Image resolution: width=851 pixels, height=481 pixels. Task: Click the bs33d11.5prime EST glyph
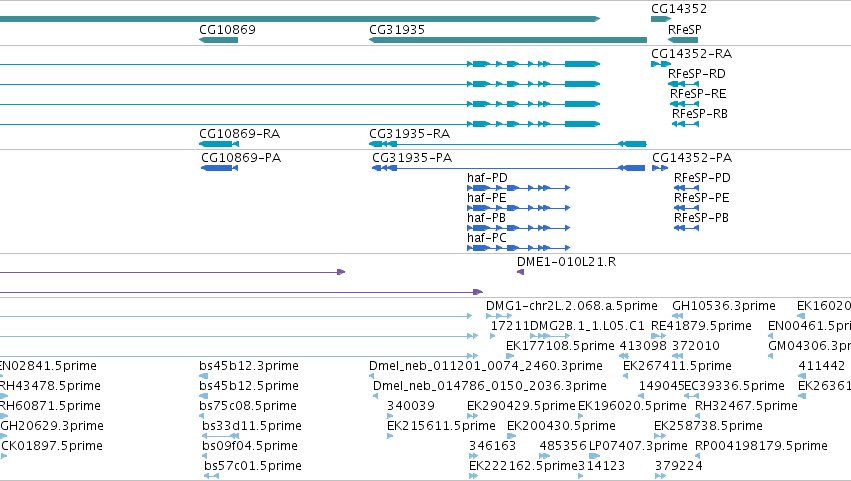pos(220,436)
